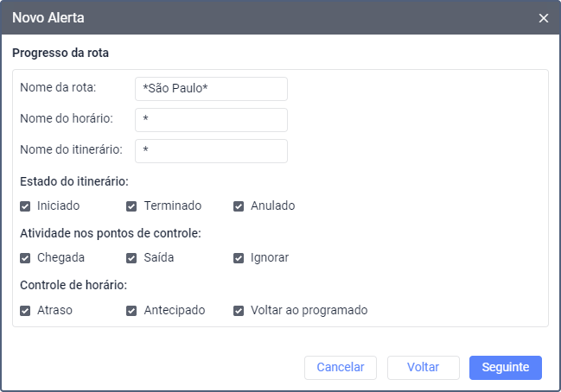Proceed with the Seguinte button

pyautogui.click(x=506, y=367)
